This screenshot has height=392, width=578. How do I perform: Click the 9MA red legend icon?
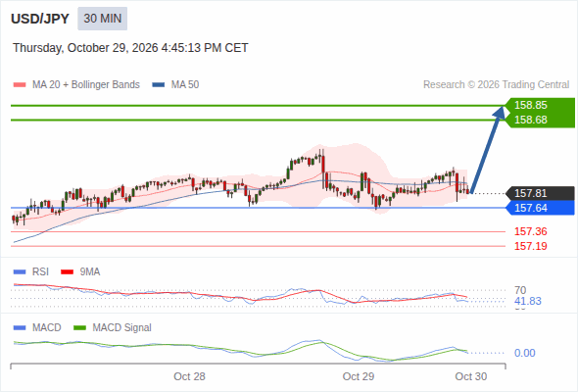click(67, 272)
